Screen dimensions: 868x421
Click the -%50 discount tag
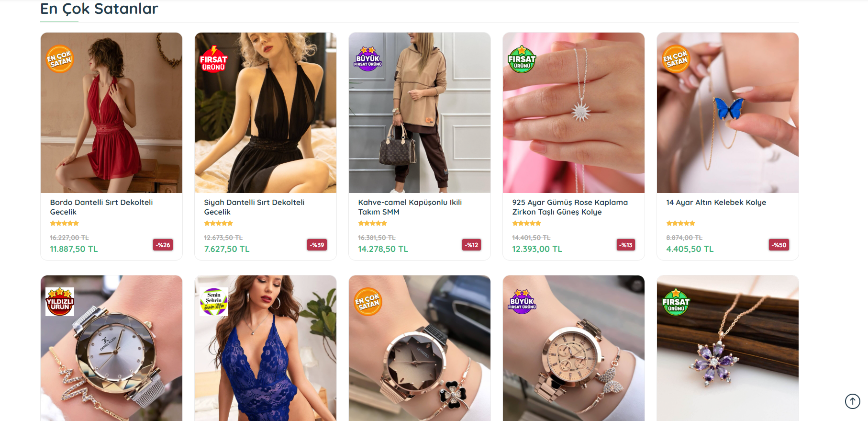click(x=779, y=245)
